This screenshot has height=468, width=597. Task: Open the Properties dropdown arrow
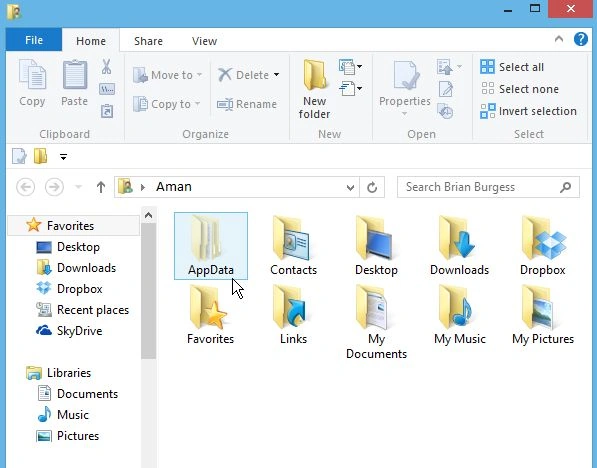[x=405, y=114]
